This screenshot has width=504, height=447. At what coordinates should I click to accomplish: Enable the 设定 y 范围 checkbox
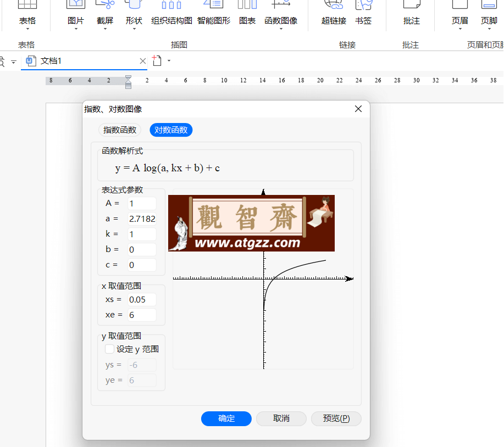(x=109, y=349)
